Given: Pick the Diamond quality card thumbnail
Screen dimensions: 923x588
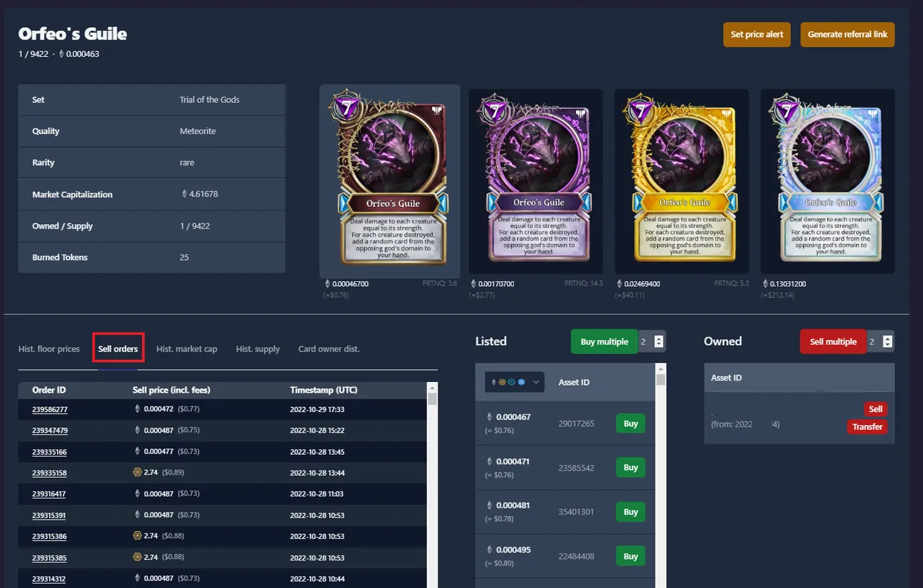Looking at the screenshot, I should pos(827,182).
